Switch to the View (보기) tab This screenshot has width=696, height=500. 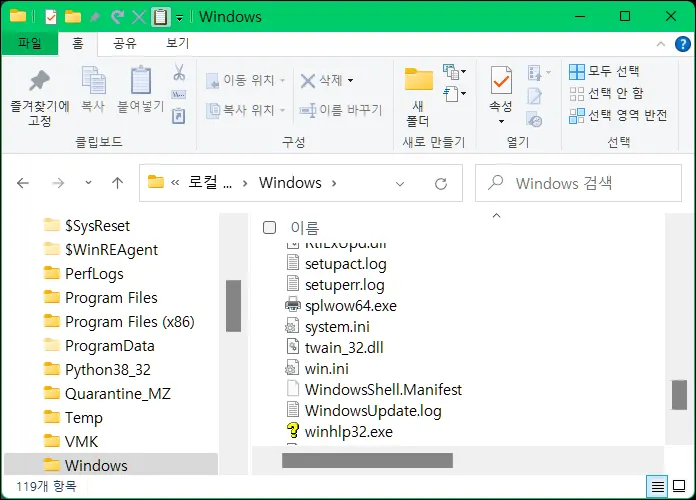click(177, 44)
